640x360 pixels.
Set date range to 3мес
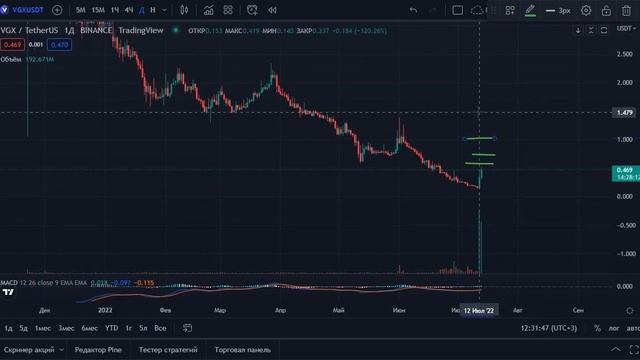pos(66,328)
